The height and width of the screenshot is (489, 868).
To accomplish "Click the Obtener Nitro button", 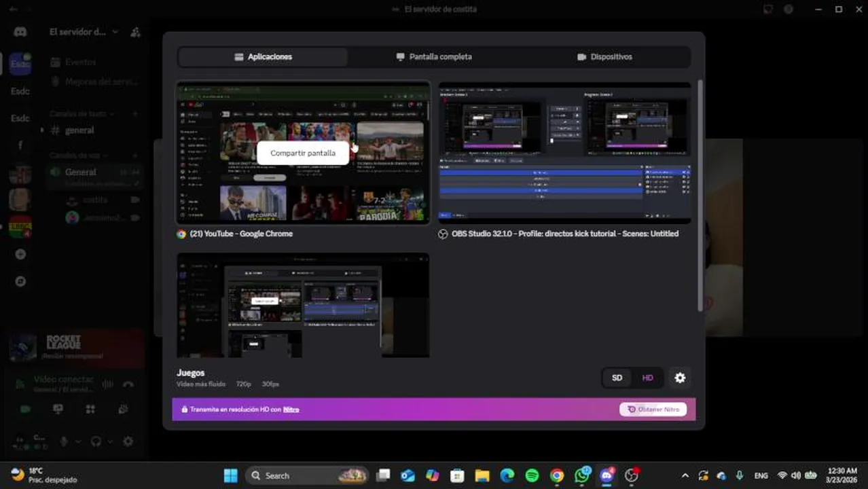I will (653, 410).
